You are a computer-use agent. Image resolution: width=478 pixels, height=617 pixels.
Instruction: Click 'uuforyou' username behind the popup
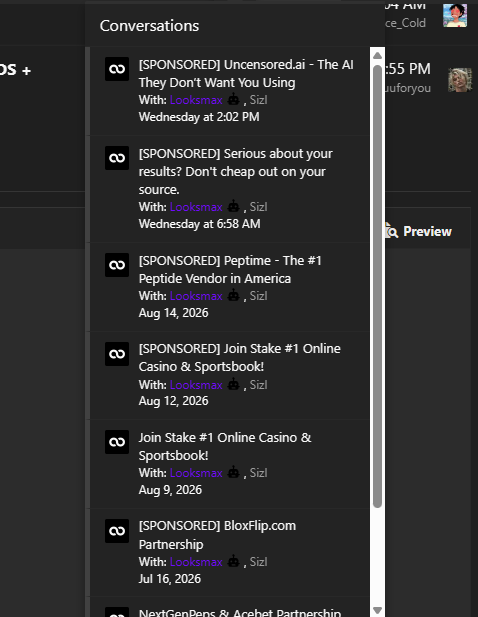pos(408,88)
